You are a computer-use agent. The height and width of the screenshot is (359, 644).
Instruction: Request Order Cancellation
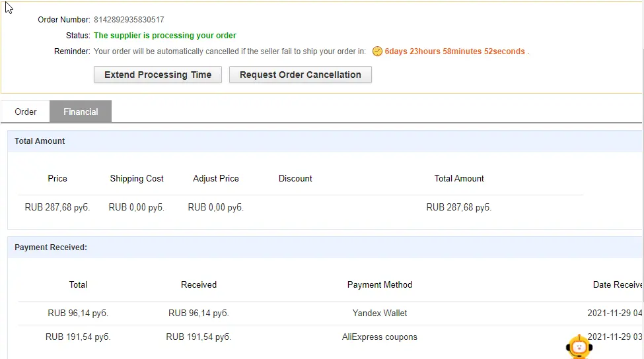[x=301, y=75]
